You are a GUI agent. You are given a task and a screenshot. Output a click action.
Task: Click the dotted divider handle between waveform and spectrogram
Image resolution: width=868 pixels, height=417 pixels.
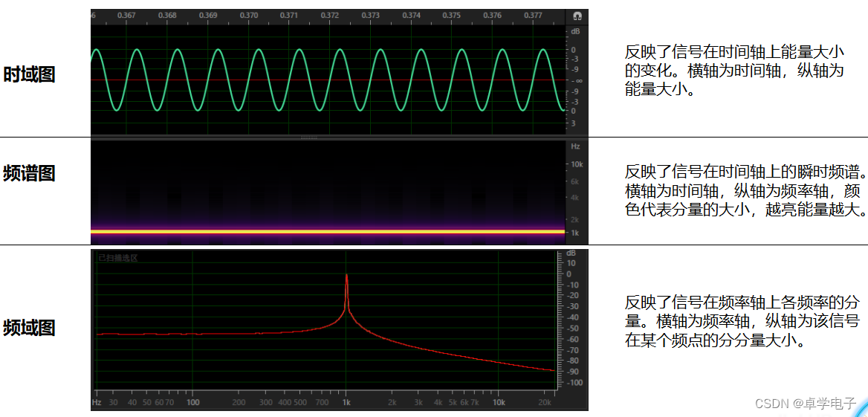(x=309, y=138)
